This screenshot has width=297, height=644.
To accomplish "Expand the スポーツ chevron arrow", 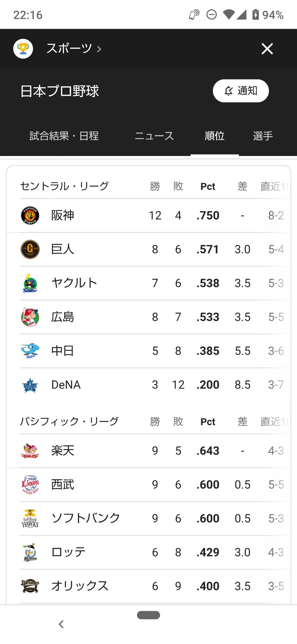I will click(x=99, y=49).
